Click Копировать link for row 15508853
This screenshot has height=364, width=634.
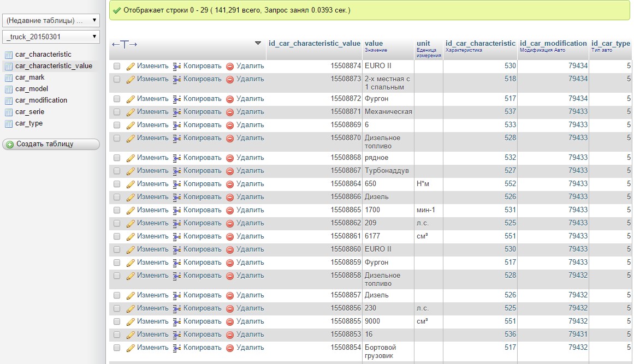pyautogui.click(x=202, y=335)
